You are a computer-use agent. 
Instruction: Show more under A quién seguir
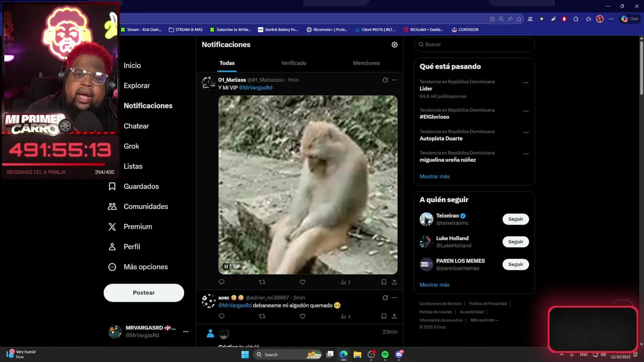point(435,285)
